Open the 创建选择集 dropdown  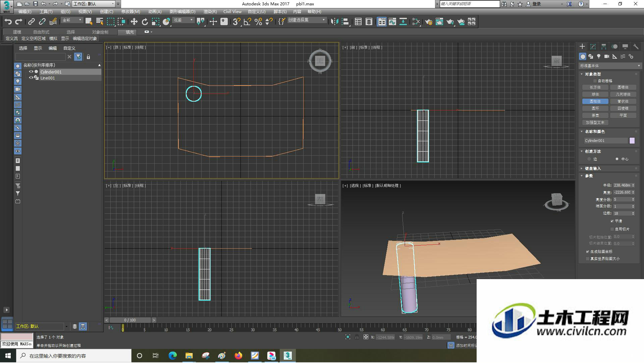307,20
